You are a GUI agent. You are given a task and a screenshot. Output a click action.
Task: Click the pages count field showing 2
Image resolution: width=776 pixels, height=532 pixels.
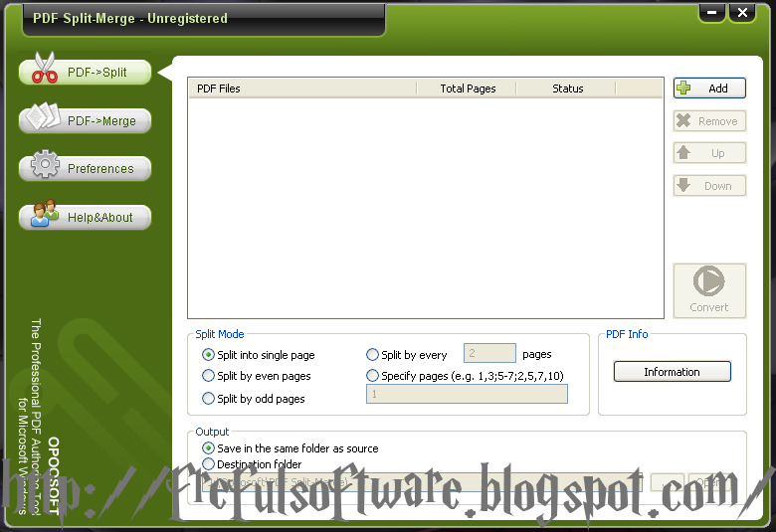coord(489,353)
